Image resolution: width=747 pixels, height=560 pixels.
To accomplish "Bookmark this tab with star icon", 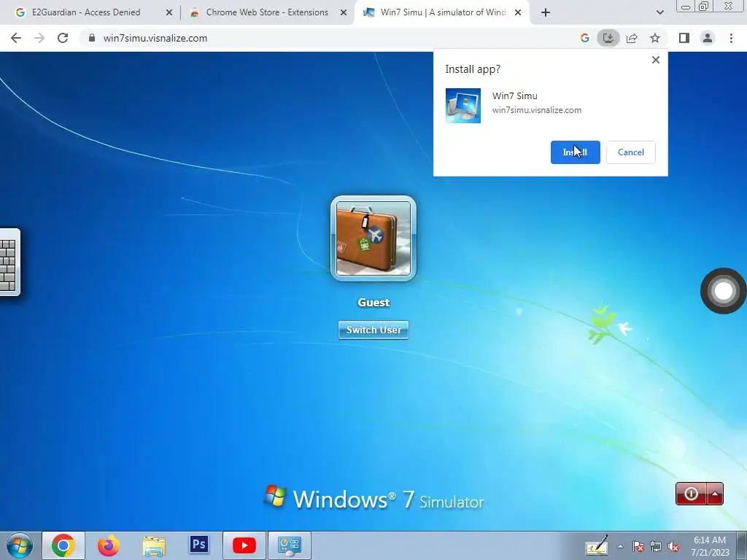I will tap(655, 38).
